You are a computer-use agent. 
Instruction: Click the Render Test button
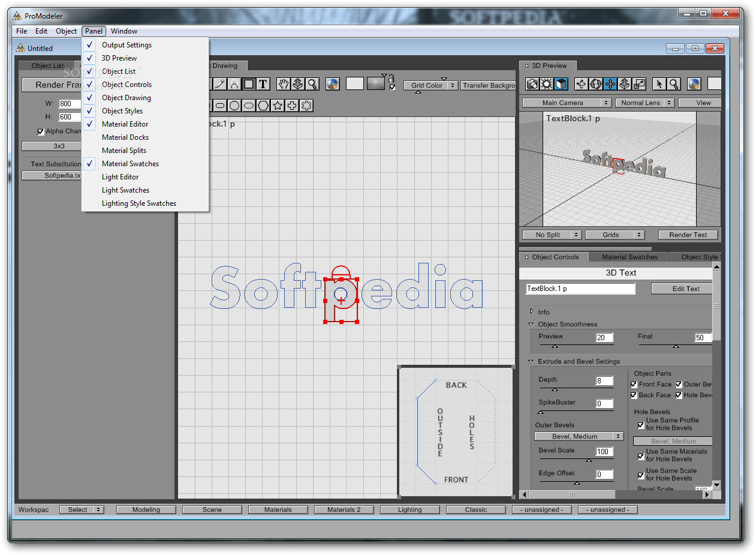point(688,235)
